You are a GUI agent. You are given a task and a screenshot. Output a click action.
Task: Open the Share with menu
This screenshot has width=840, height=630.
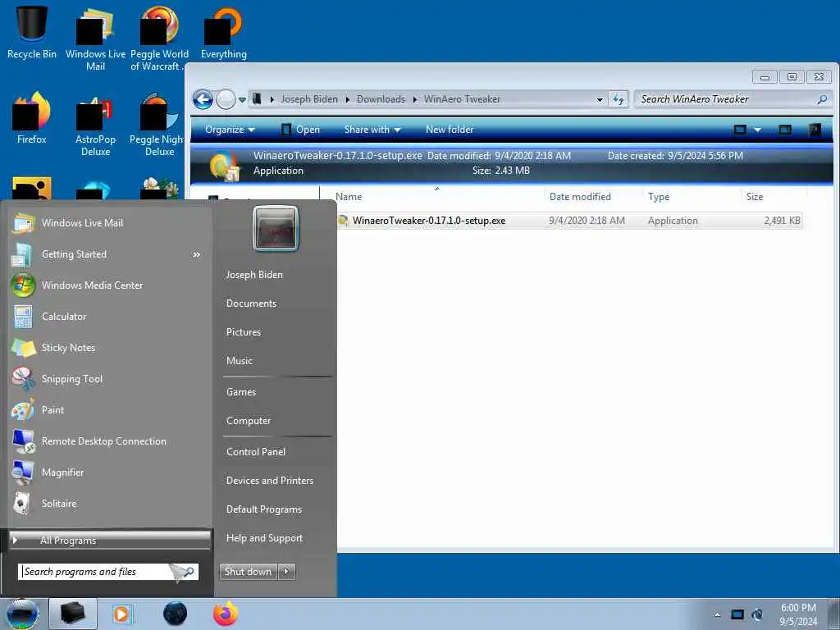(x=372, y=130)
